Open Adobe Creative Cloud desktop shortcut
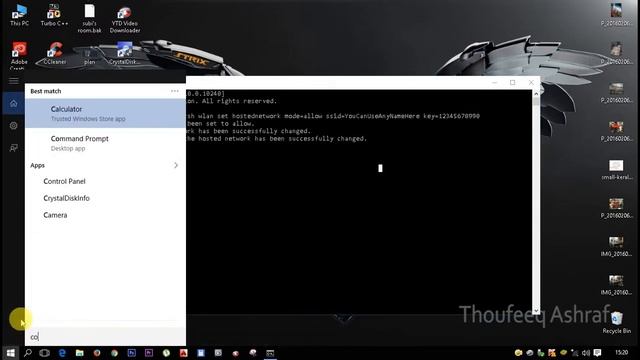 [x=19, y=55]
